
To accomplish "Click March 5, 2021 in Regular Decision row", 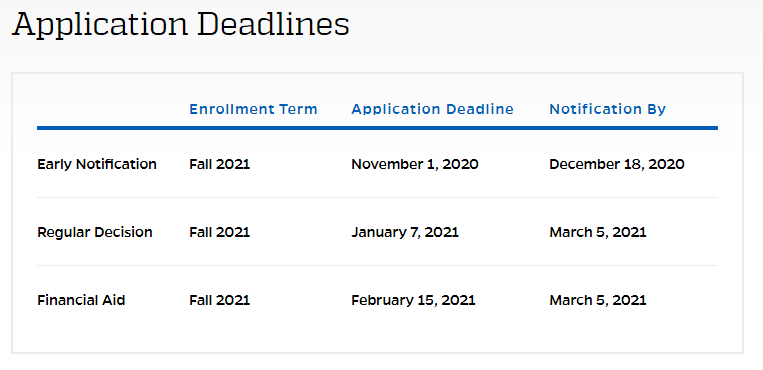I will pyautogui.click(x=598, y=233).
